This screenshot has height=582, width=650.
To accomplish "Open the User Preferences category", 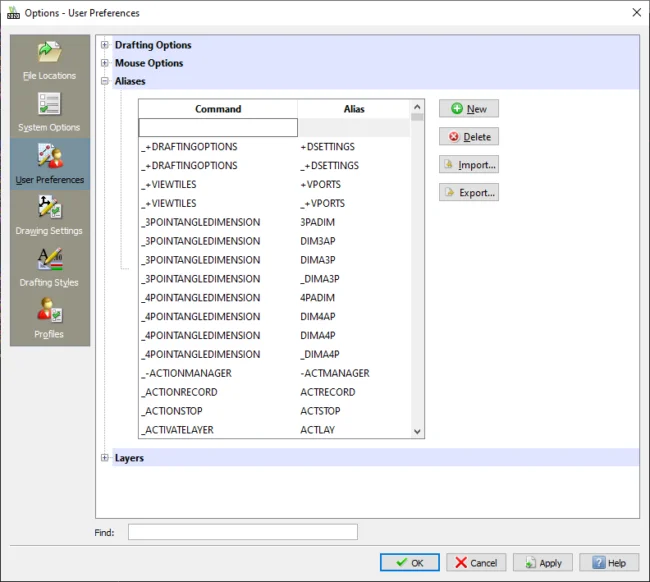I will (x=50, y=164).
